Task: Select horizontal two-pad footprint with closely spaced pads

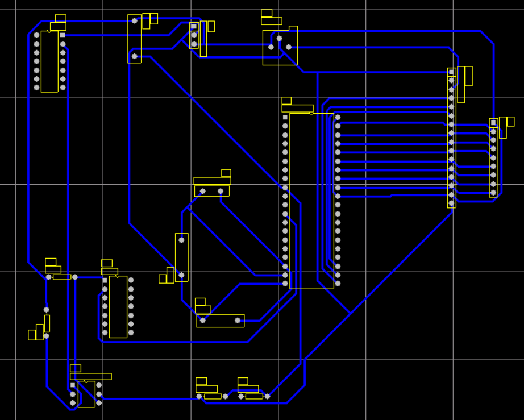Action: (x=212, y=191)
